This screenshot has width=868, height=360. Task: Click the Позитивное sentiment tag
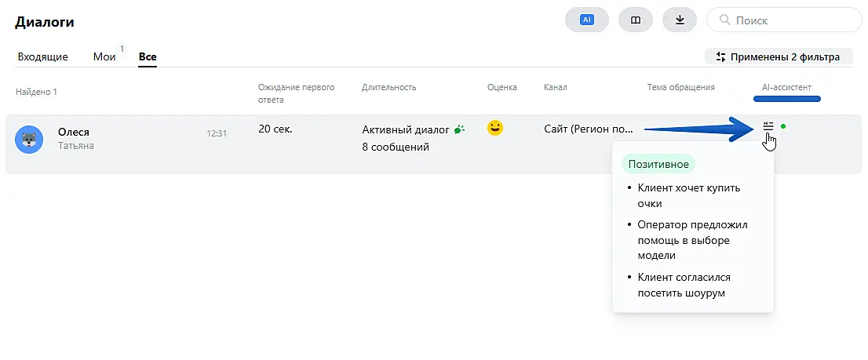point(658,164)
